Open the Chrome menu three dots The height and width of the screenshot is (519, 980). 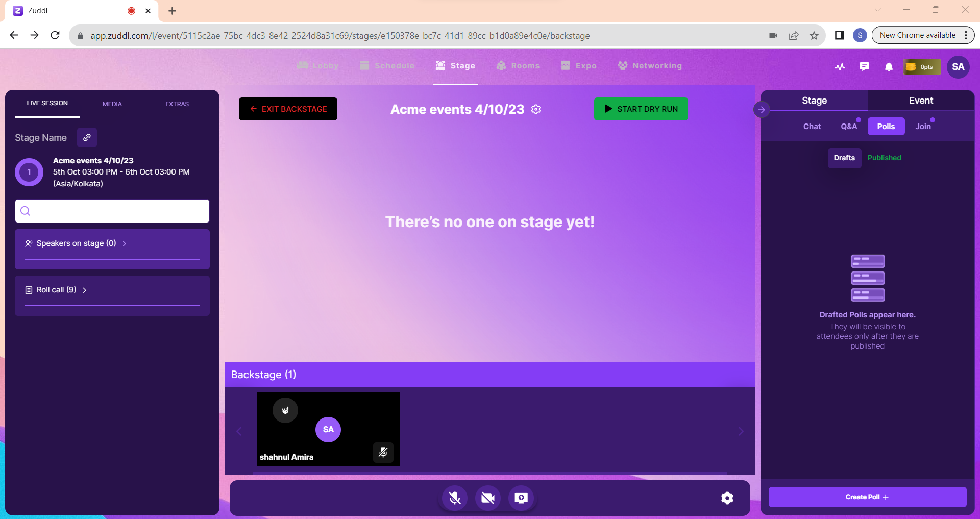pos(966,35)
